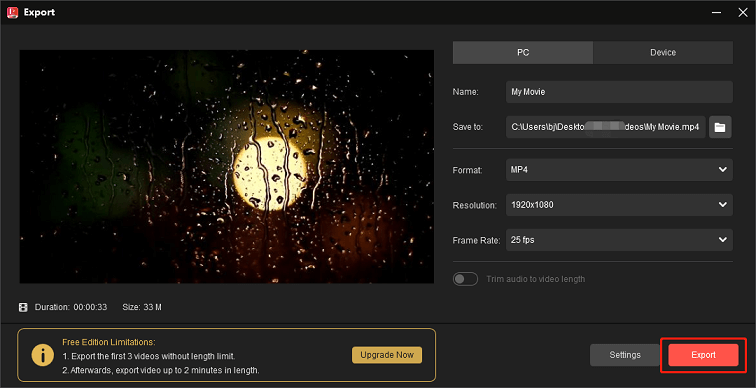
Task: Click the text about first 3 videos
Action: tap(148, 357)
